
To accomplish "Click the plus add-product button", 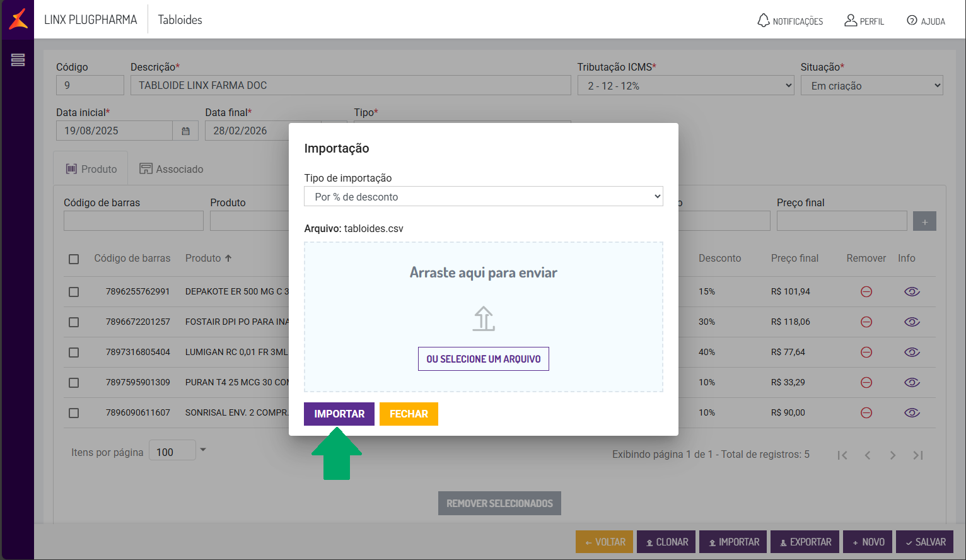I will click(x=924, y=221).
